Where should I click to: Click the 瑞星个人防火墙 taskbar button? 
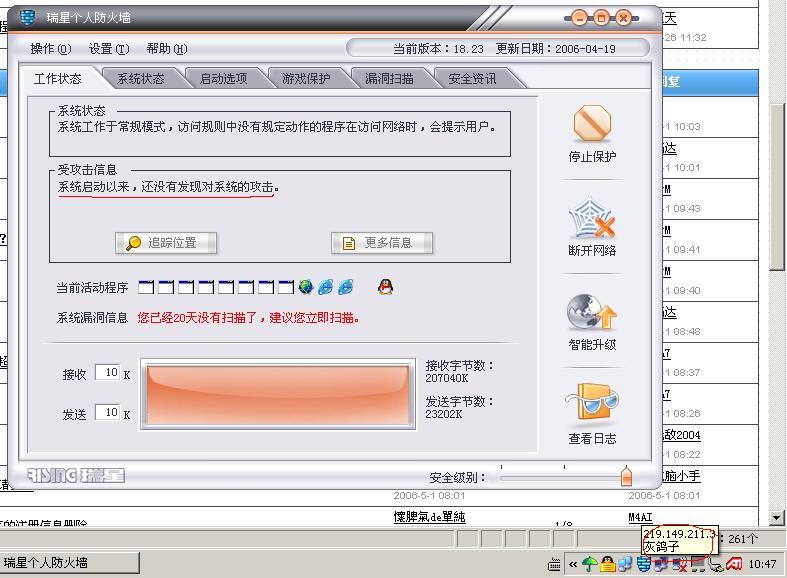point(69,562)
